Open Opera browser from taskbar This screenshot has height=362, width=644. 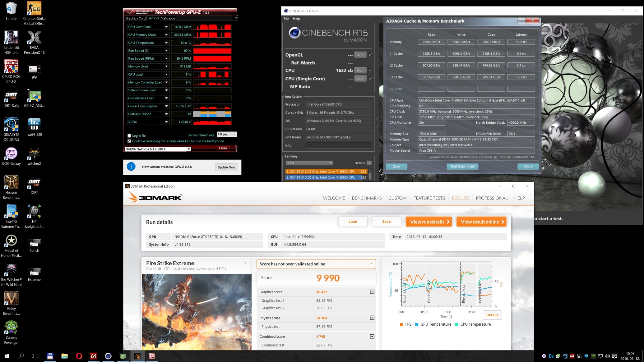point(79,356)
